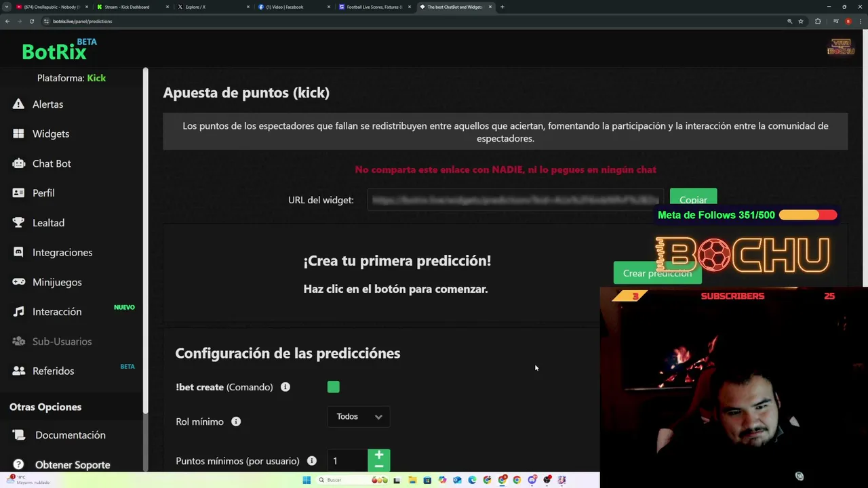The width and height of the screenshot is (868, 488).
Task: Open the Windows Start button
Action: coord(307,480)
